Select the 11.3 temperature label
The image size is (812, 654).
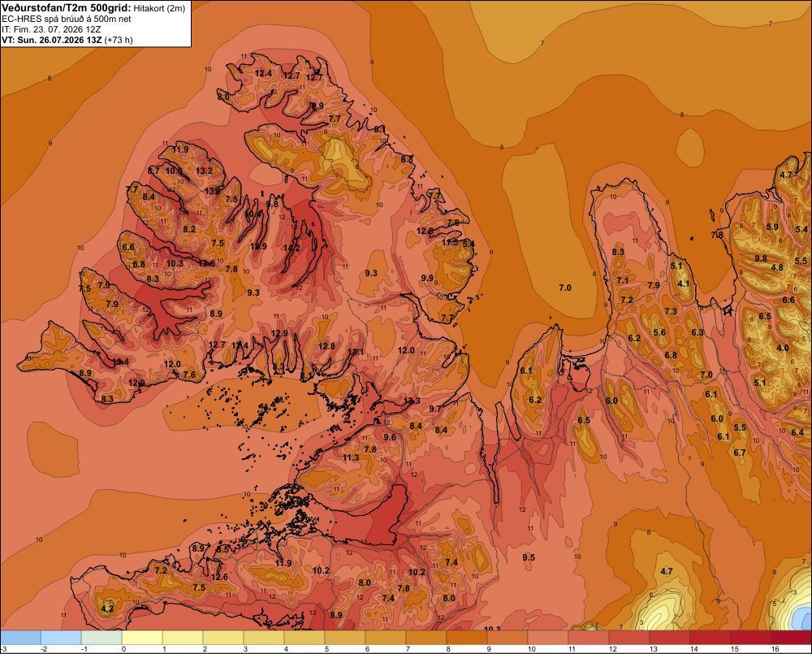pyautogui.click(x=351, y=457)
